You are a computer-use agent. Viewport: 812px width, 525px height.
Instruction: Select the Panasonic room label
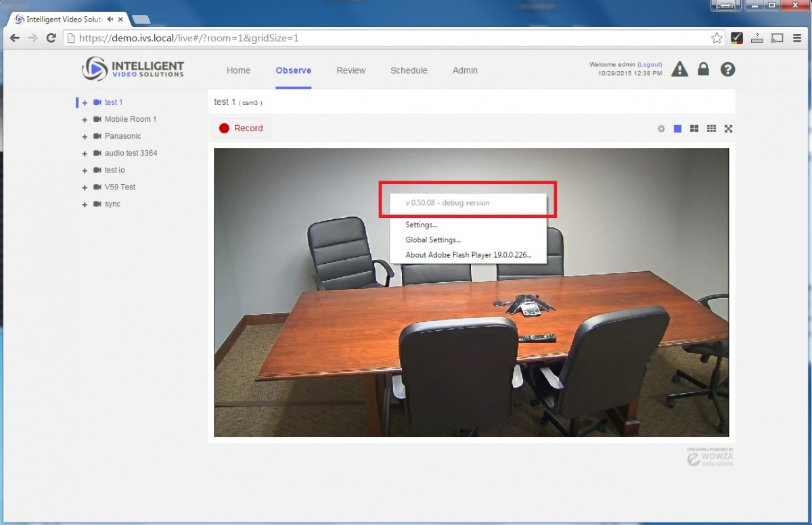[122, 136]
